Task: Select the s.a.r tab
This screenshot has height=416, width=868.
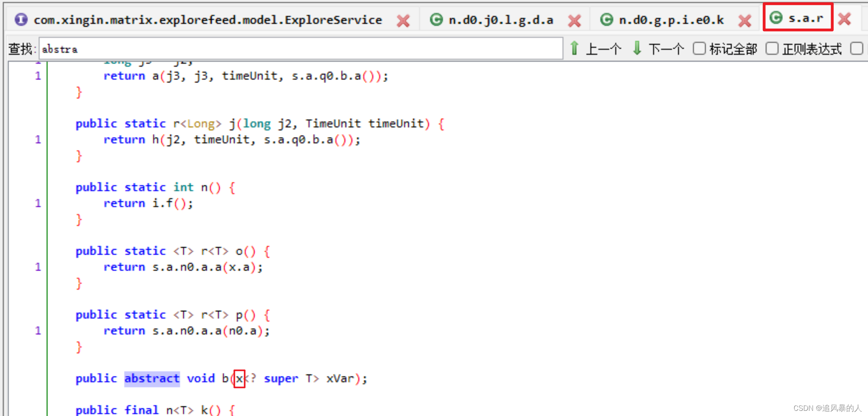Action: (805, 18)
